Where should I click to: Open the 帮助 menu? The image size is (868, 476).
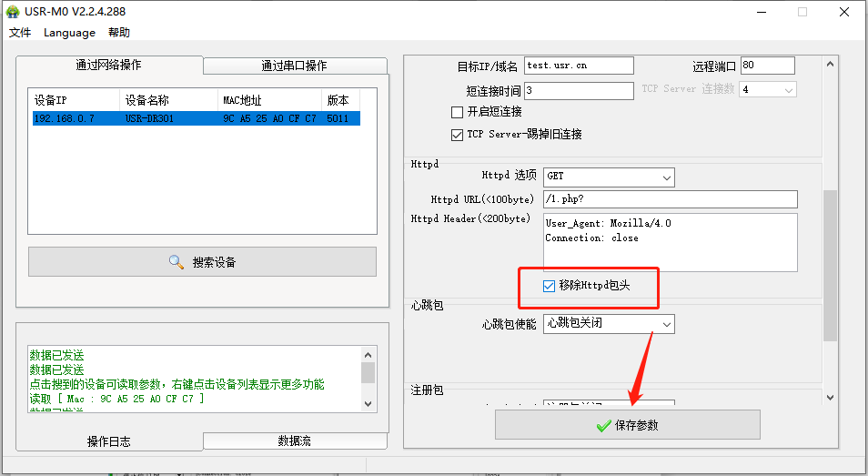click(119, 33)
